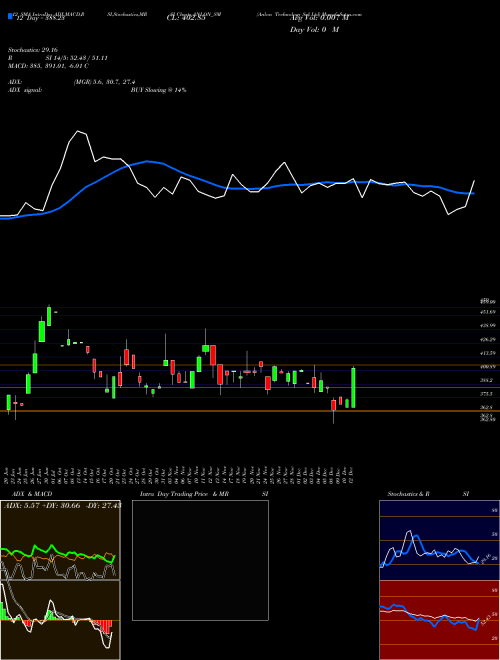Click the tallest green candle near 451.69
Image resolution: width=500 pixels, height=660 pixels.
click(x=49, y=316)
